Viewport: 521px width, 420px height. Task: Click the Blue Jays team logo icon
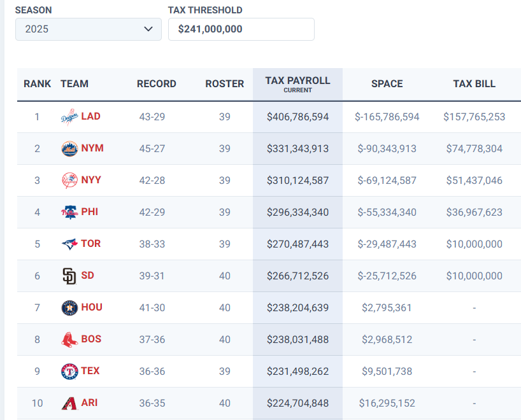click(69, 244)
